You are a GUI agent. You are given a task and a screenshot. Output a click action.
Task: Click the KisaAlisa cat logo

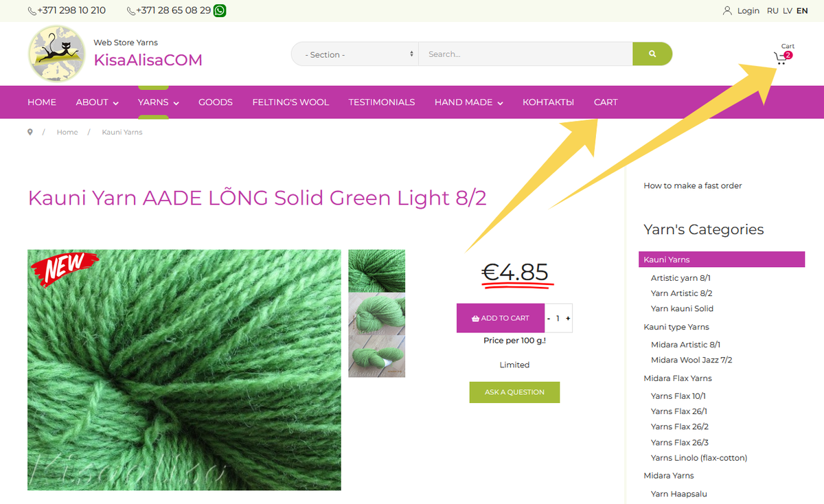(56, 54)
